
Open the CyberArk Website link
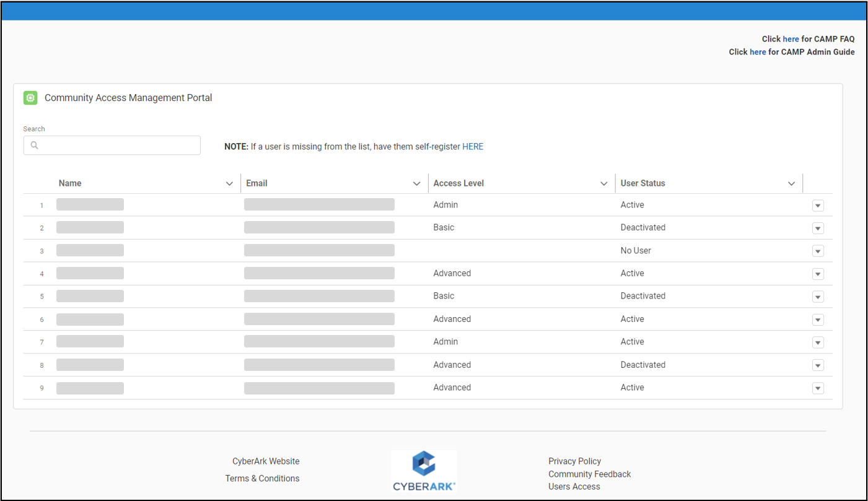click(266, 461)
